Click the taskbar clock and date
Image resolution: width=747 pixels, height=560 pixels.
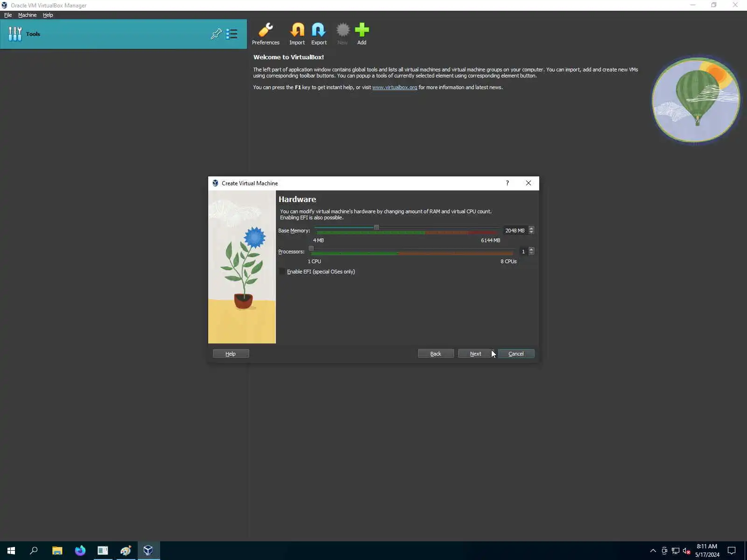(707, 551)
